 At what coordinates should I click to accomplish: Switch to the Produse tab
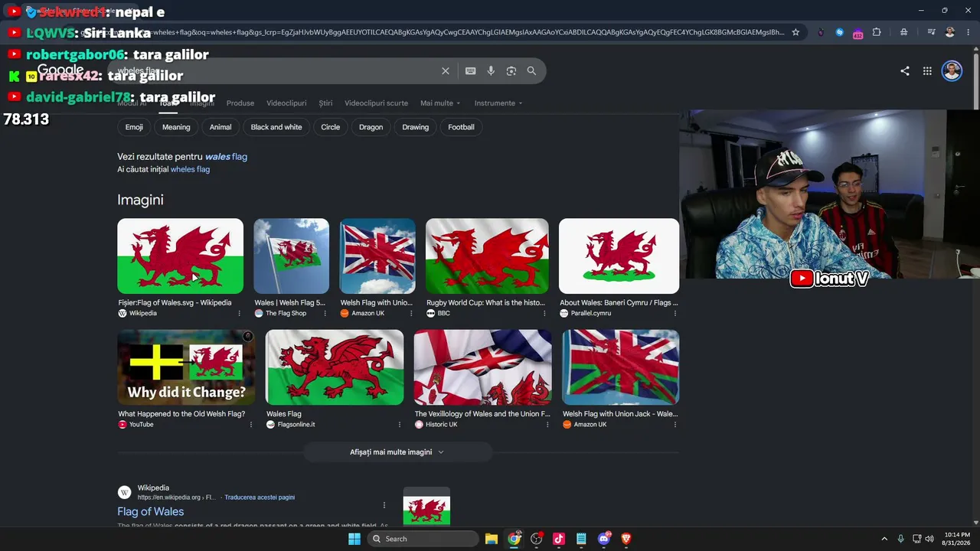[x=240, y=103]
